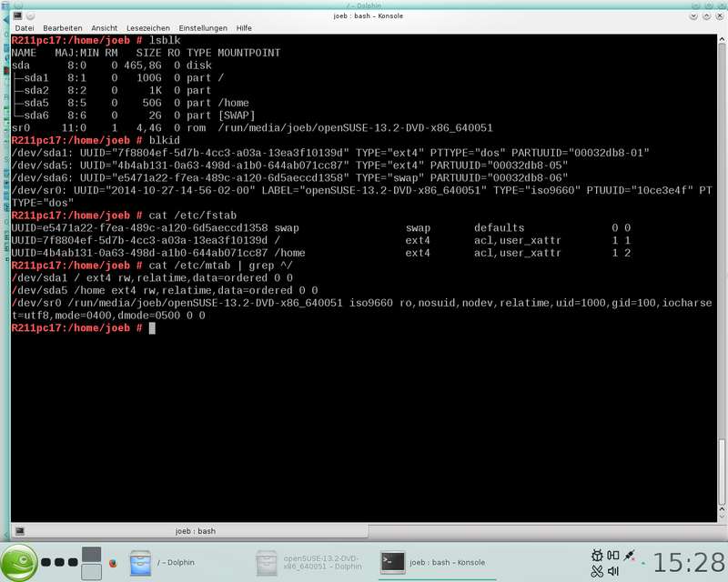Click the speaker volume tray icon
Screen dimensions: 728x582
[x=612, y=571]
